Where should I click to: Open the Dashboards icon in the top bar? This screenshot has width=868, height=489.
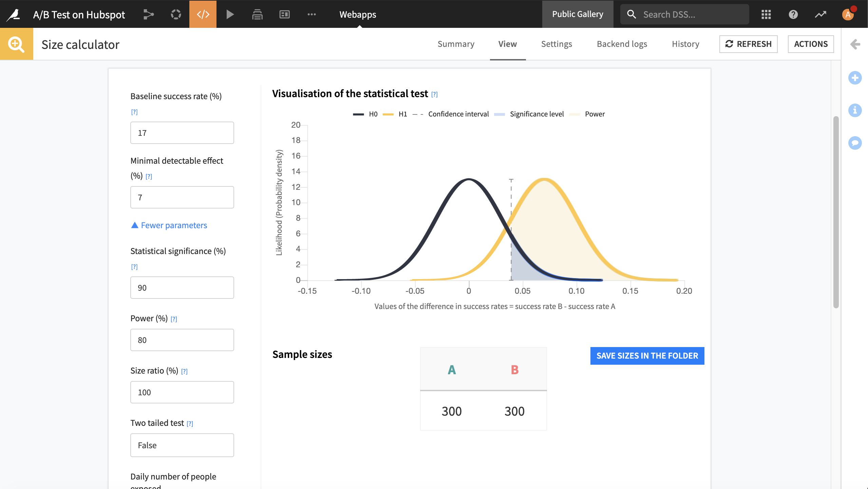click(x=284, y=14)
